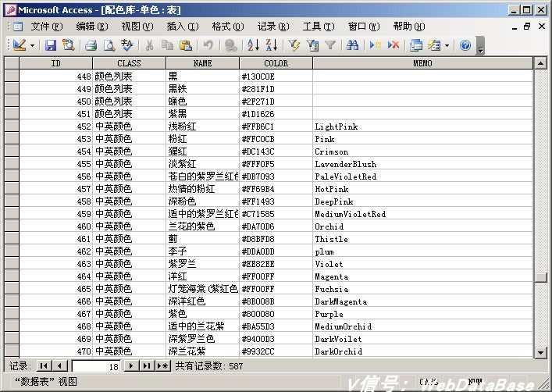552x392 pixels.
Task: Open the 文件(F) menu
Action: point(47,27)
